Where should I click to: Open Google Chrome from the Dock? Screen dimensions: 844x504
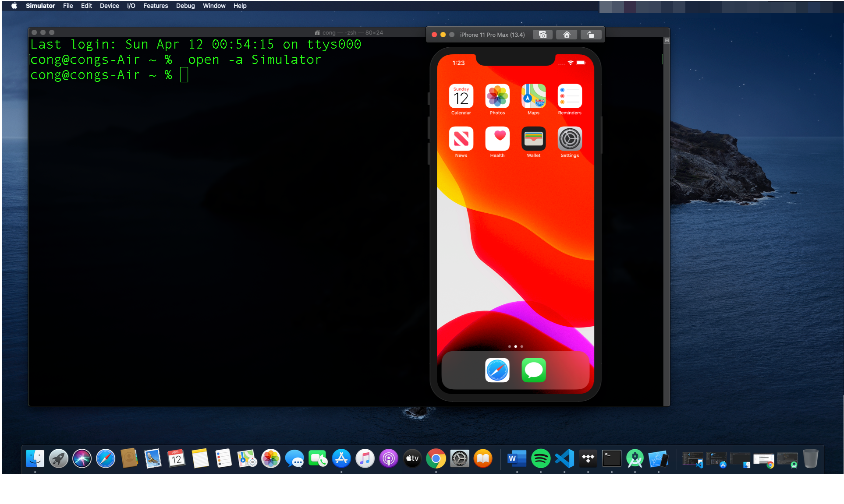coord(436,459)
